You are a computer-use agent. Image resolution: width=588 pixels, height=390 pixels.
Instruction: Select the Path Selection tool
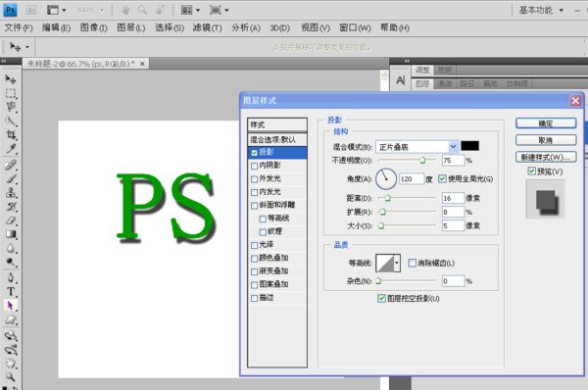click(x=10, y=306)
